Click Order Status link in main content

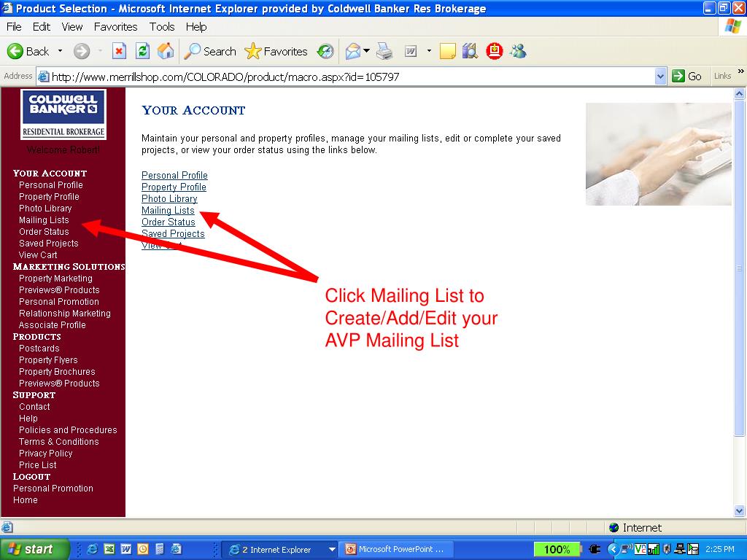(x=169, y=222)
